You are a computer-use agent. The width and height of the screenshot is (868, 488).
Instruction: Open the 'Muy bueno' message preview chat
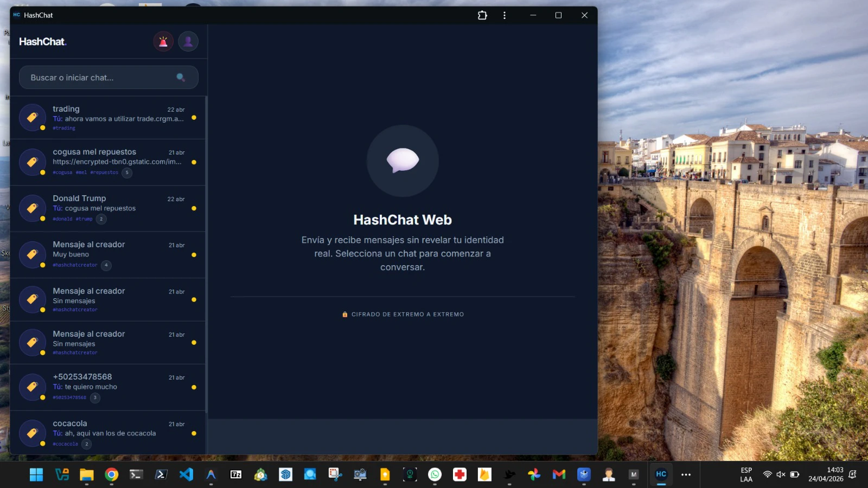pos(71,254)
